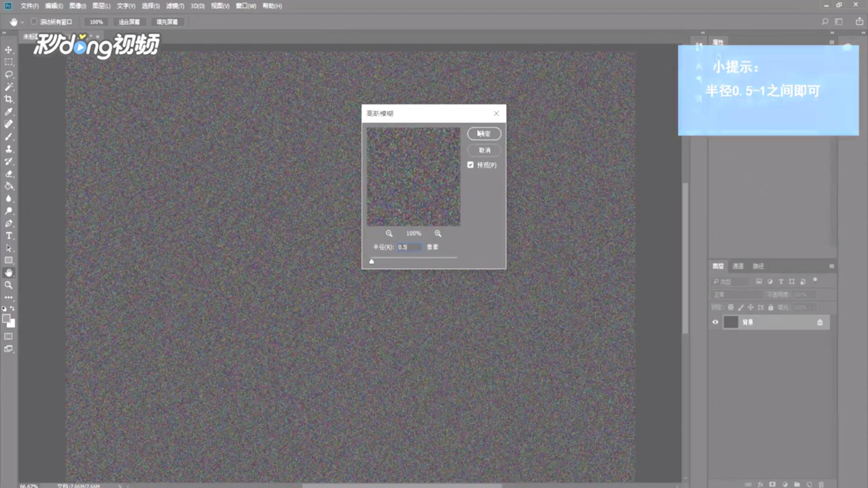
Task: Click zoom-out magnifier in blur dialog
Action: (389, 233)
